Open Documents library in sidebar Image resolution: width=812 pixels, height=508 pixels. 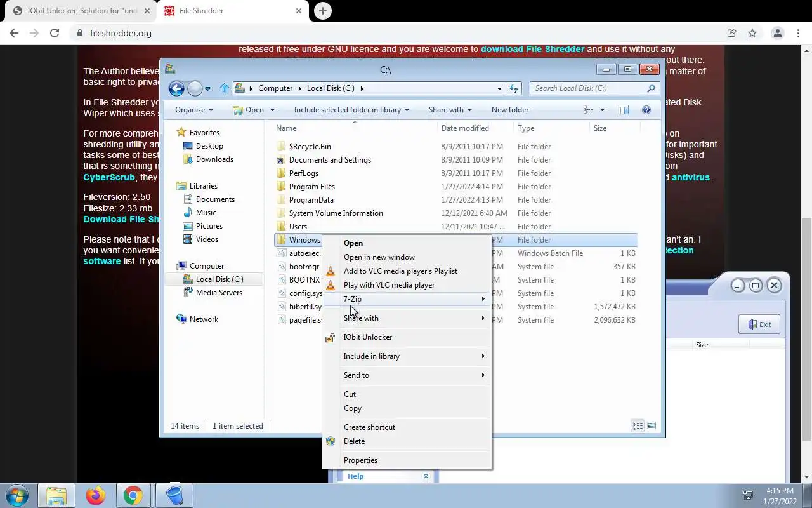point(215,199)
